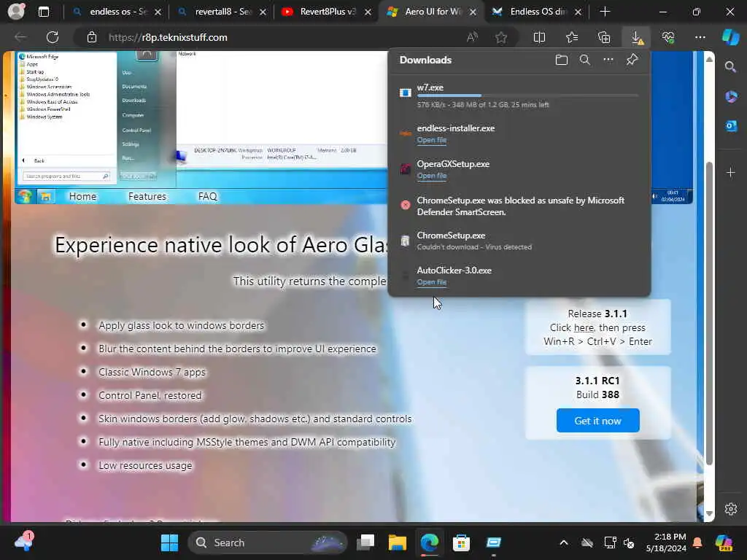The width and height of the screenshot is (747, 560).
Task: Refresh the page with reload icon
Action: pyautogui.click(x=53, y=37)
